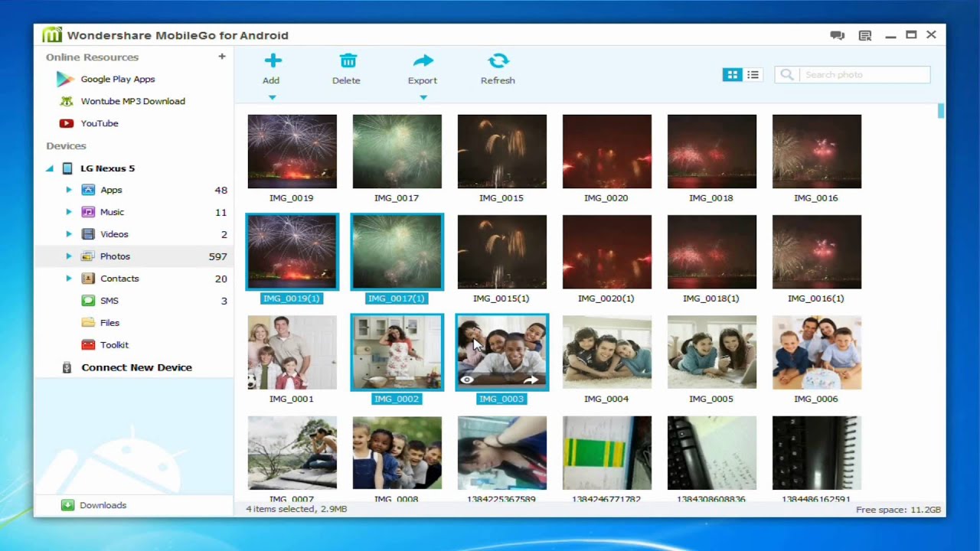Screen dimensions: 980x551
Task: Open the Add dropdown arrow
Action: [272, 97]
